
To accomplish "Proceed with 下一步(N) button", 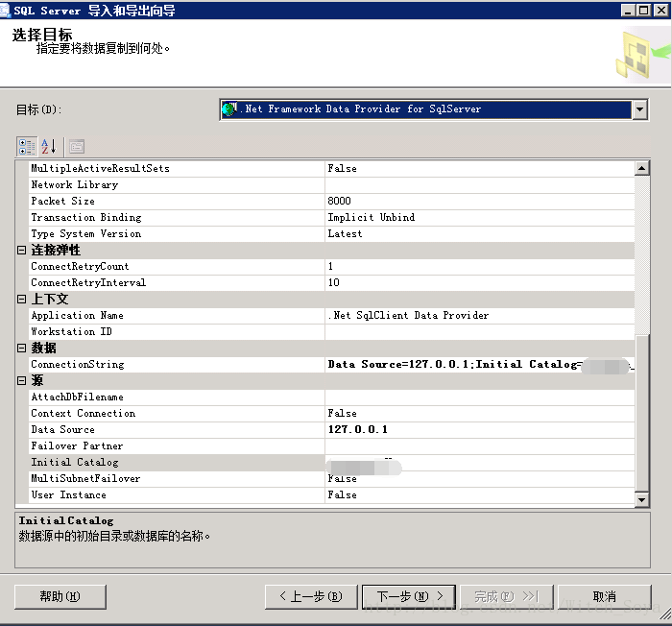I will click(x=409, y=596).
